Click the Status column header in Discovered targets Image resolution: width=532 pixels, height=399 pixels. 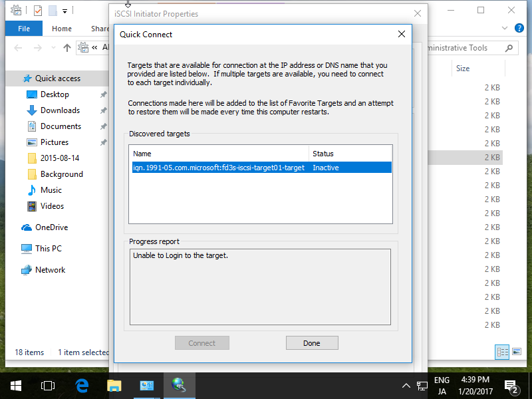[x=350, y=154]
